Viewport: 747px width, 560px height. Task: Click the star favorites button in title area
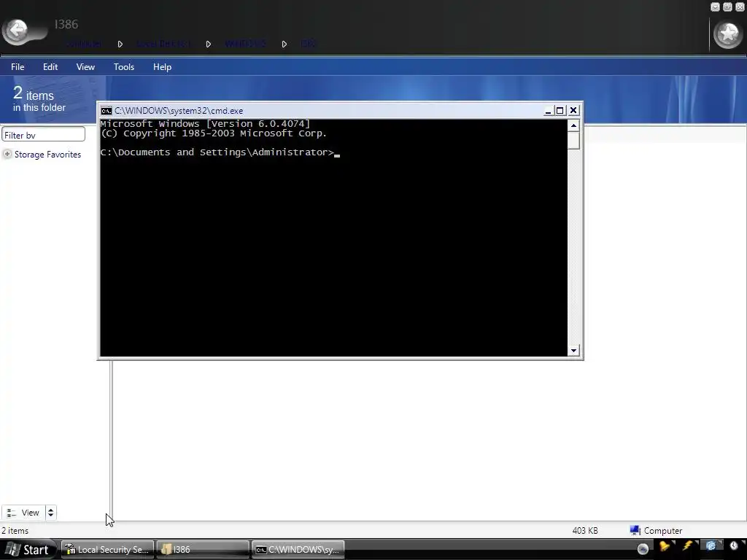pos(727,34)
